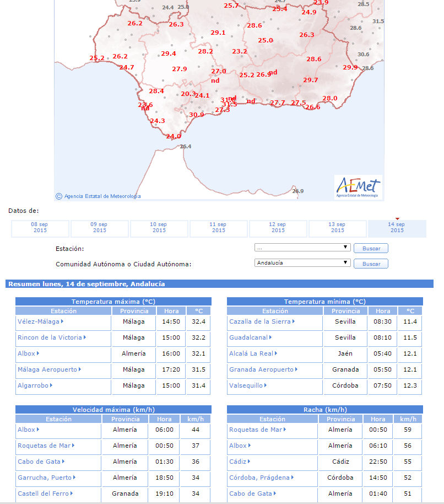
Task: Click the arrow icon beside Cádiz station
Action: pyautogui.click(x=250, y=462)
